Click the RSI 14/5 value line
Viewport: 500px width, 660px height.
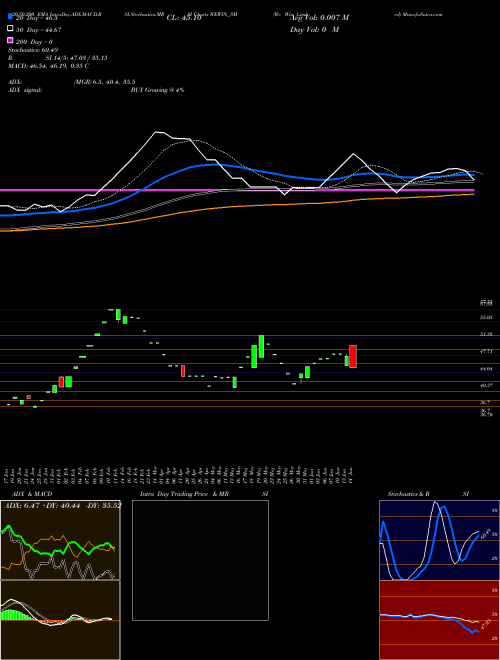click(58, 58)
